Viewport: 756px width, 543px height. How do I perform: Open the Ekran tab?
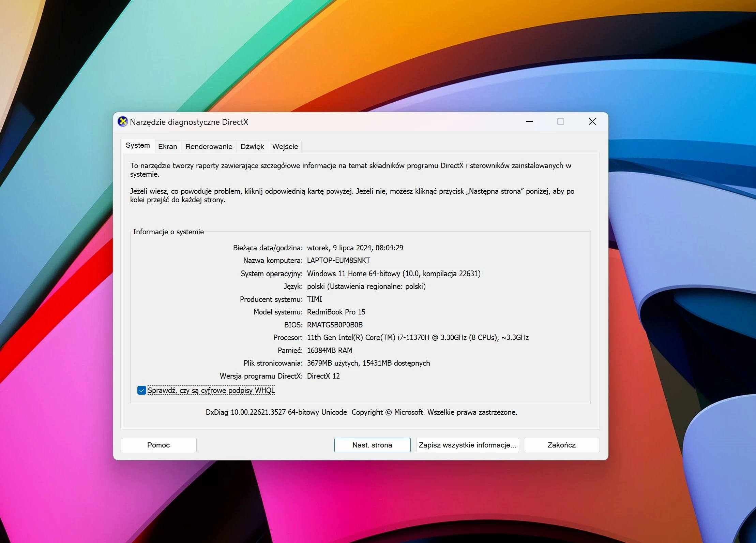pyautogui.click(x=168, y=147)
